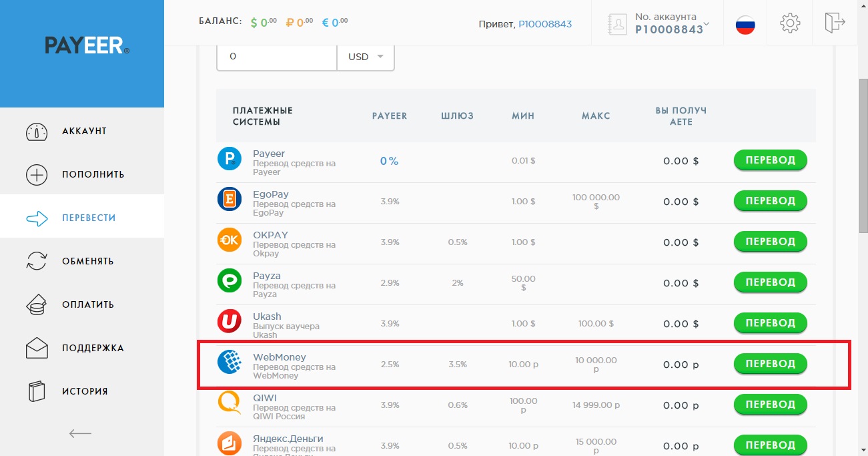Click the Payza logo icon
868x456 pixels.
tap(230, 280)
